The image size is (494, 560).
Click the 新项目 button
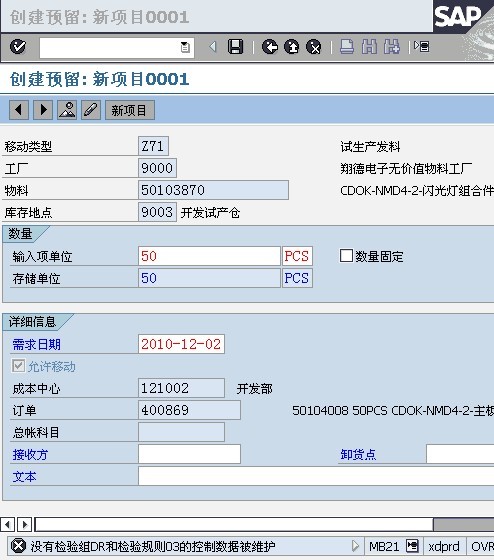(130, 110)
